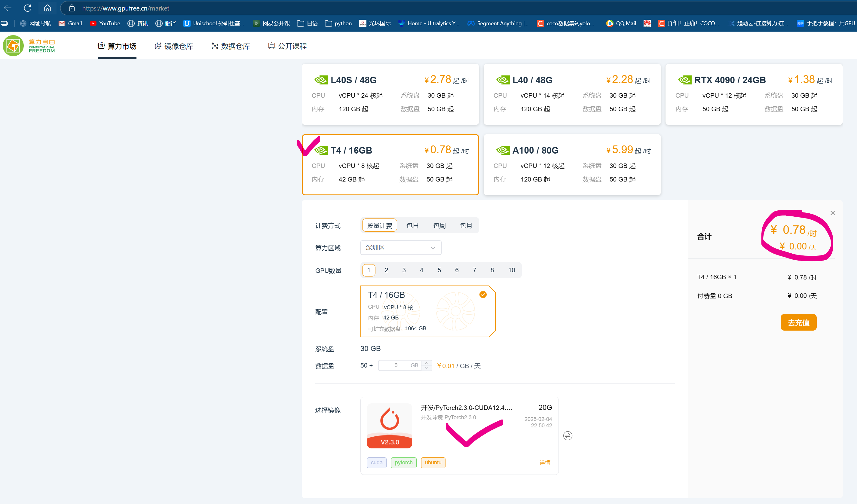
Task: Open the QQ Mail bookmark
Action: click(x=621, y=23)
